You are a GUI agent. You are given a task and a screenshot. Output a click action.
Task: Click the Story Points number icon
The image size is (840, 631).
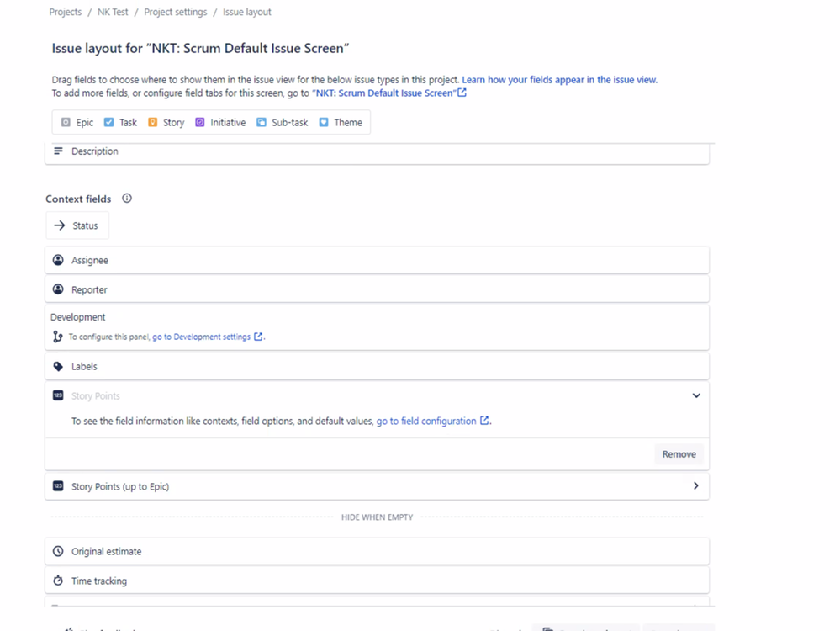pyautogui.click(x=58, y=395)
